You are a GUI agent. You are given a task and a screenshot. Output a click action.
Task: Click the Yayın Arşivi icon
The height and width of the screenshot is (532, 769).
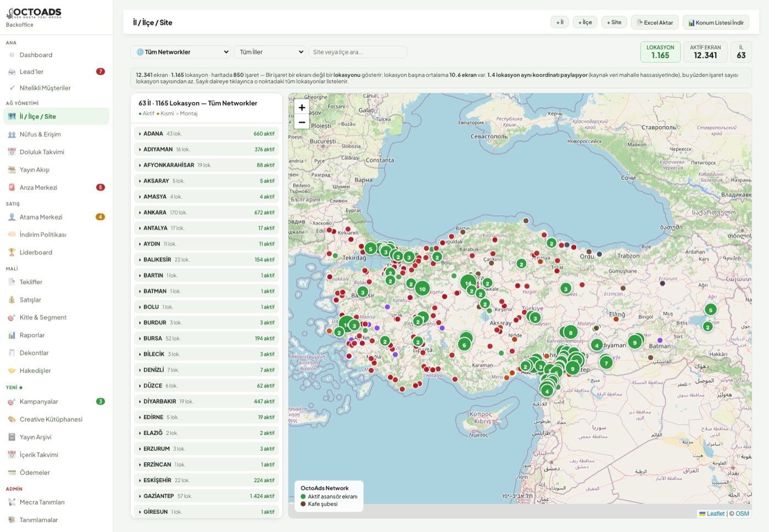coord(12,437)
